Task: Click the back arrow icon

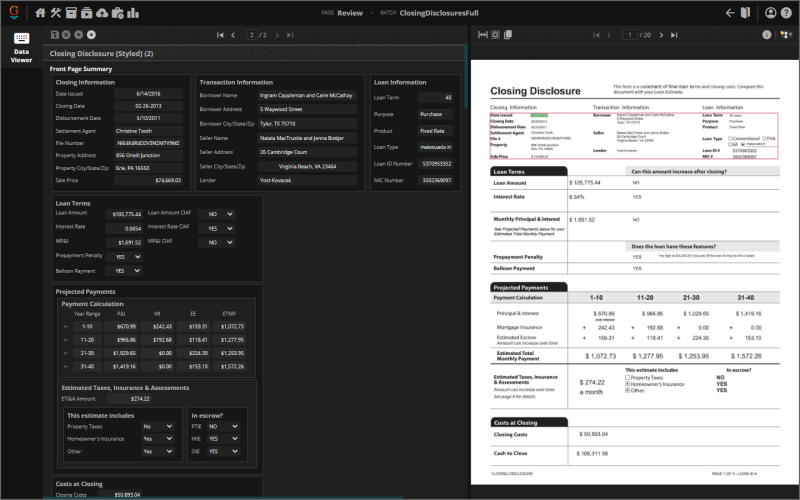Action: (x=730, y=13)
